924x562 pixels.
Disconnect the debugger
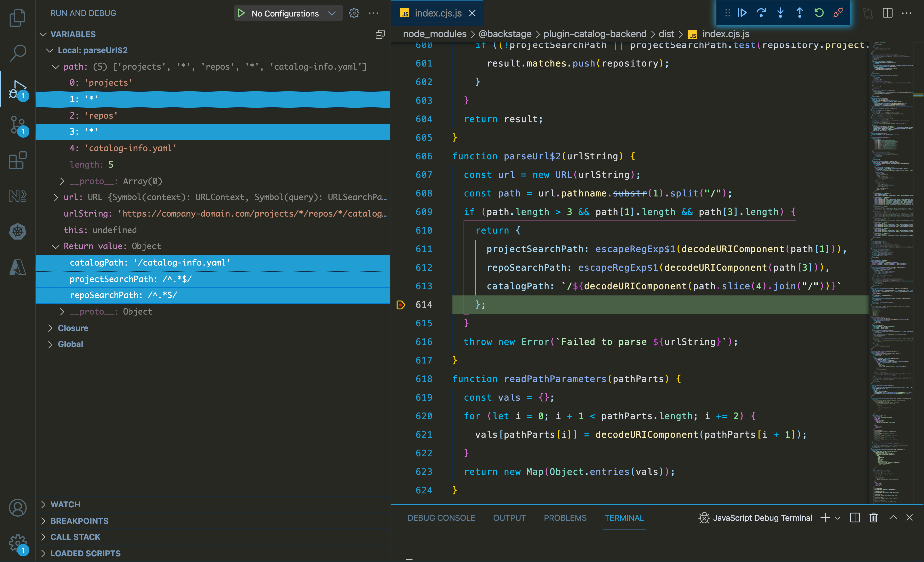click(838, 13)
